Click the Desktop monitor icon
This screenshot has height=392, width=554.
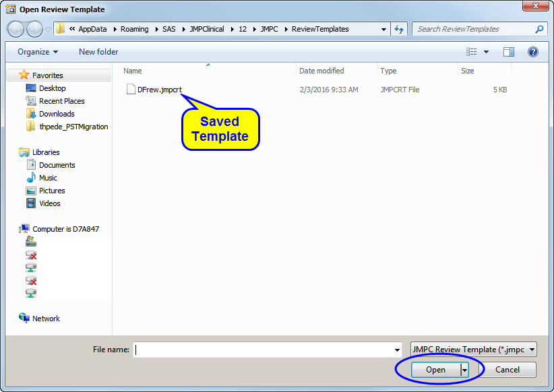[x=31, y=88]
